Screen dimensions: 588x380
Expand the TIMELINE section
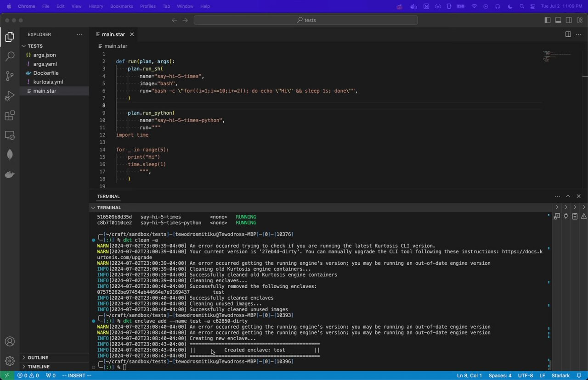point(39,367)
